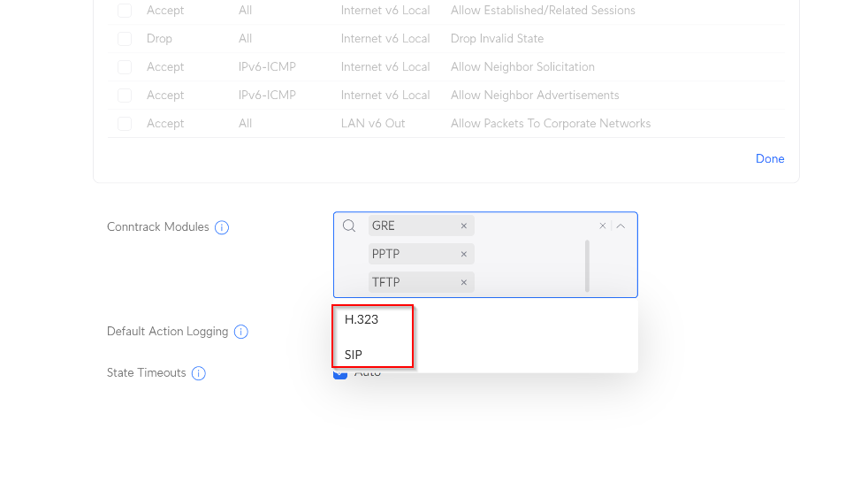
Task: Collapse the Conntrack Modules dropdown
Action: (621, 226)
